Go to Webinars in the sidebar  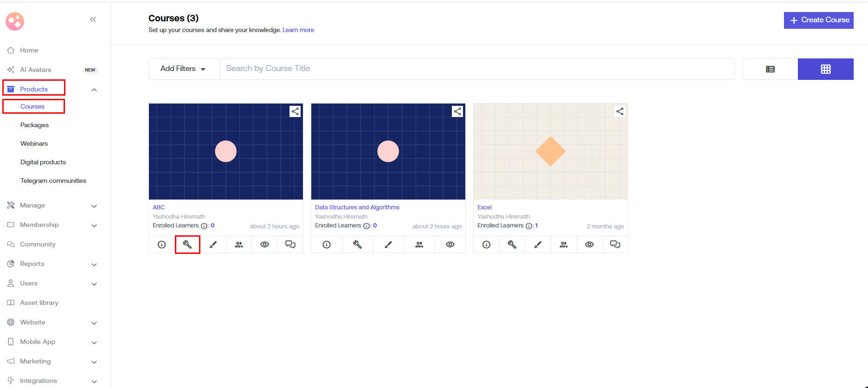click(x=34, y=143)
